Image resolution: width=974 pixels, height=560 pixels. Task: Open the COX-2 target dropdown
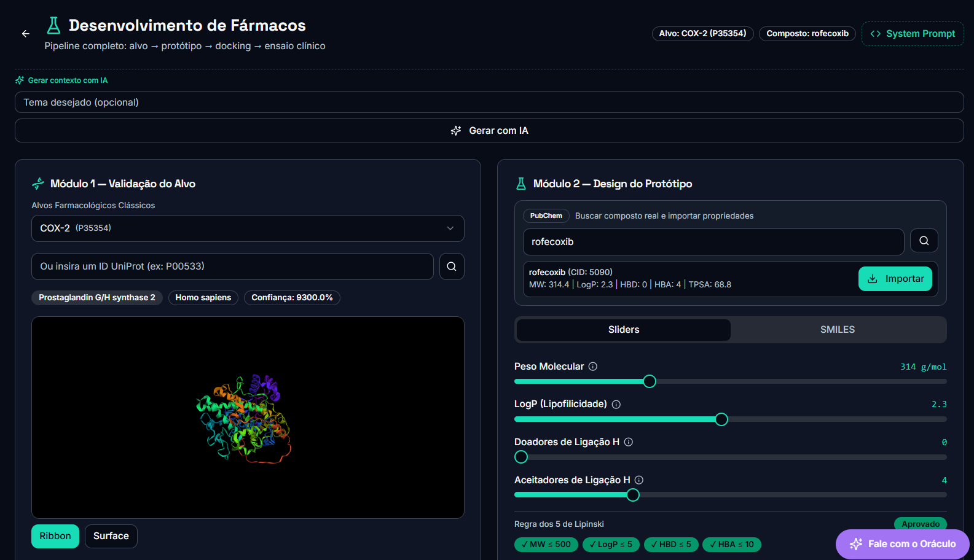[248, 228]
